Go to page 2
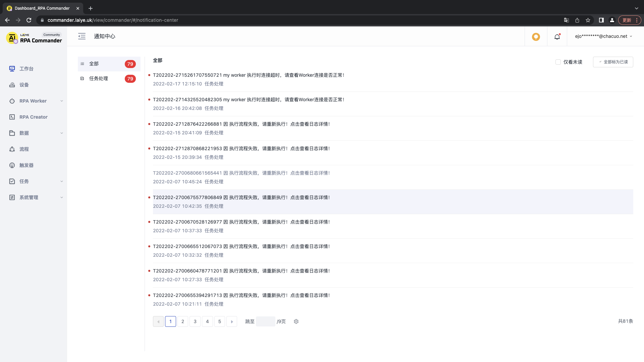Viewport: 644px width, 362px height. tap(183, 321)
